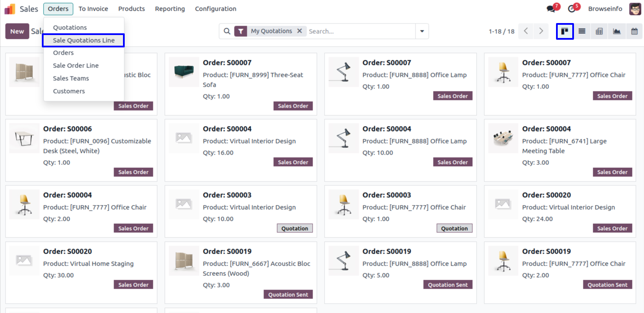Open the Configuration menu
This screenshot has width=644, height=313.
(215, 9)
